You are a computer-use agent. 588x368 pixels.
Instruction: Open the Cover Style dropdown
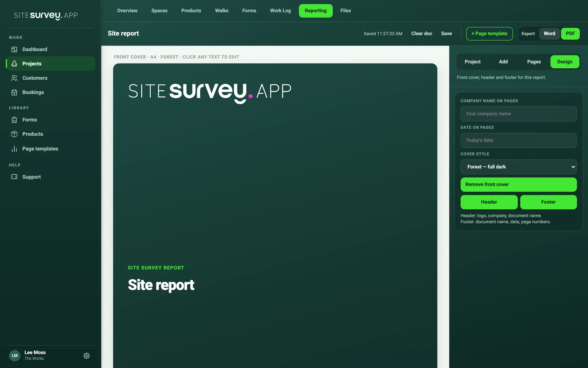click(519, 167)
